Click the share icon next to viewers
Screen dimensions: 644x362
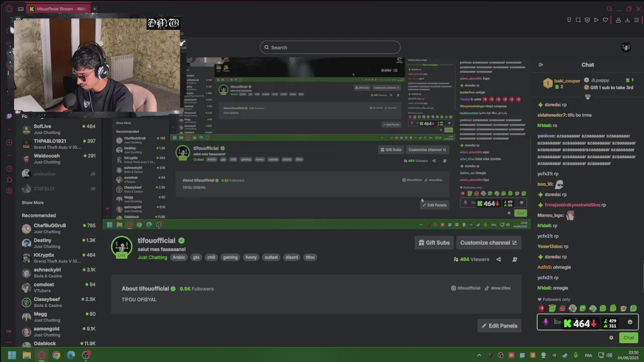pos(499,259)
